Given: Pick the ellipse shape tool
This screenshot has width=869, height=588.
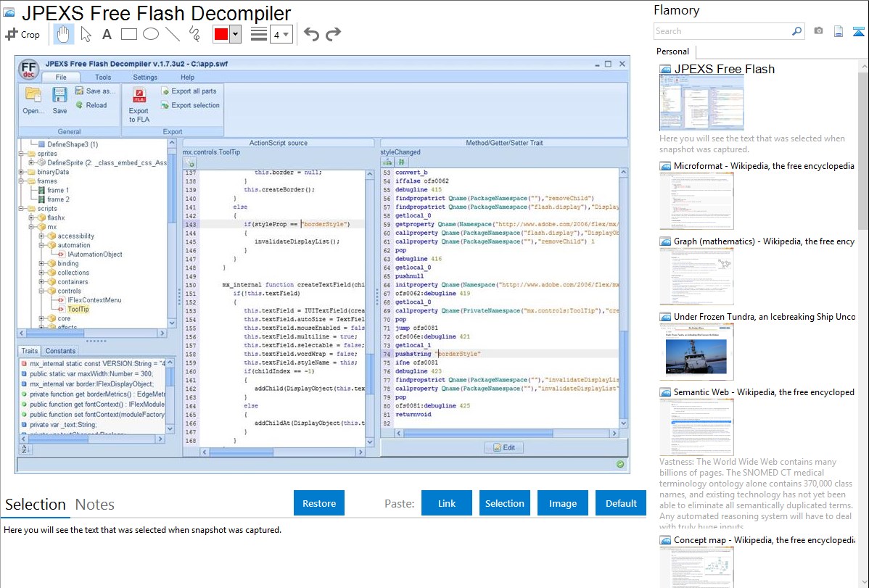Looking at the screenshot, I should [151, 34].
